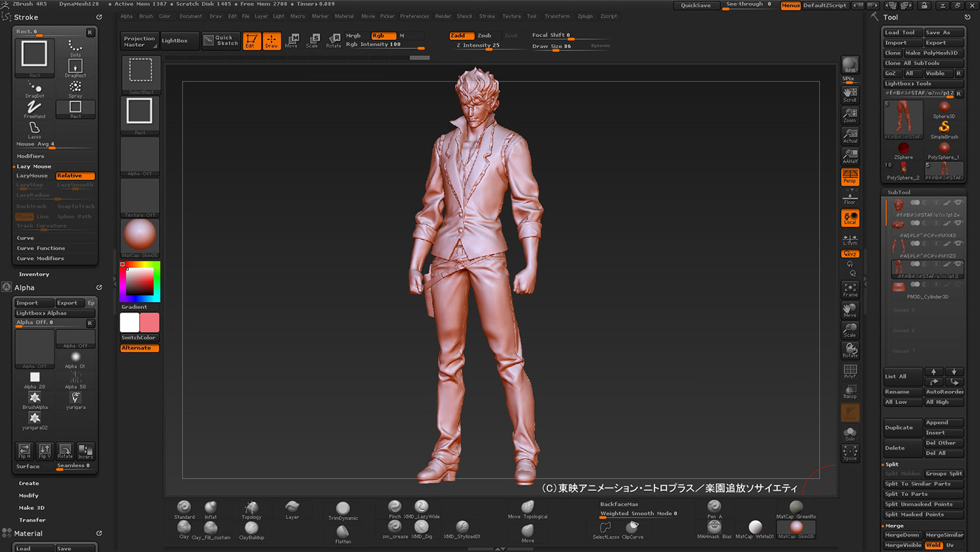Toggle Relative lazy mouse option
The height and width of the screenshot is (552, 980).
(x=75, y=176)
